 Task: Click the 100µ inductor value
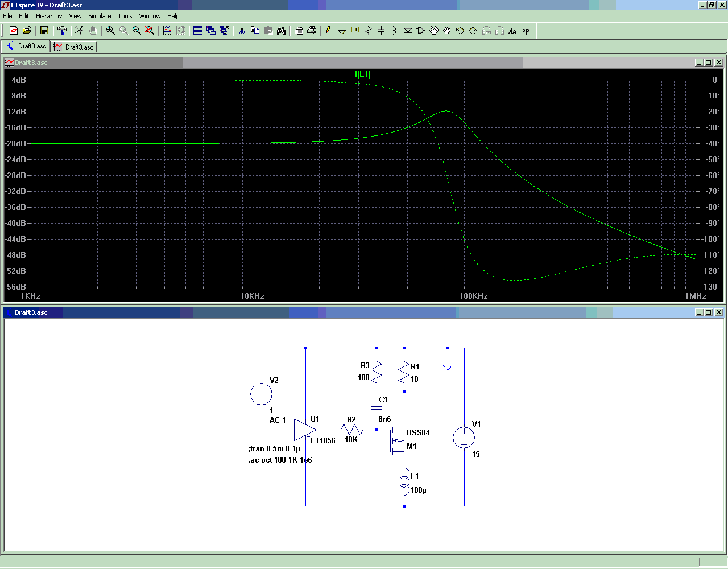pos(419,490)
